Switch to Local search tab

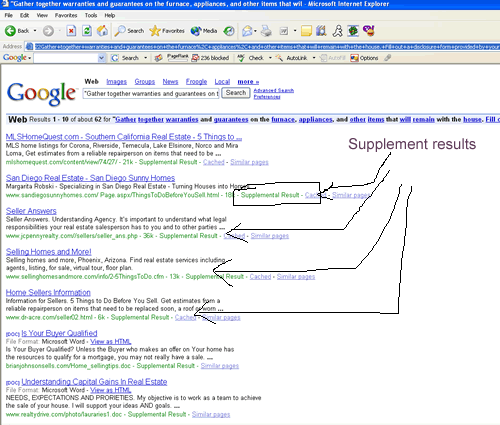pos(222,82)
